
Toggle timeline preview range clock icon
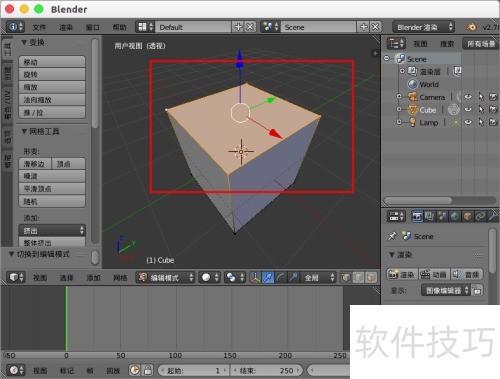(x=135, y=370)
